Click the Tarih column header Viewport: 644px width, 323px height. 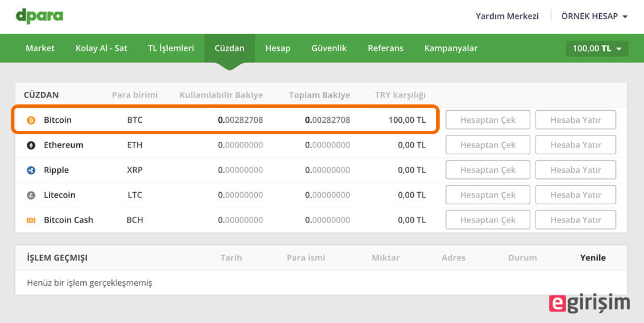click(231, 258)
